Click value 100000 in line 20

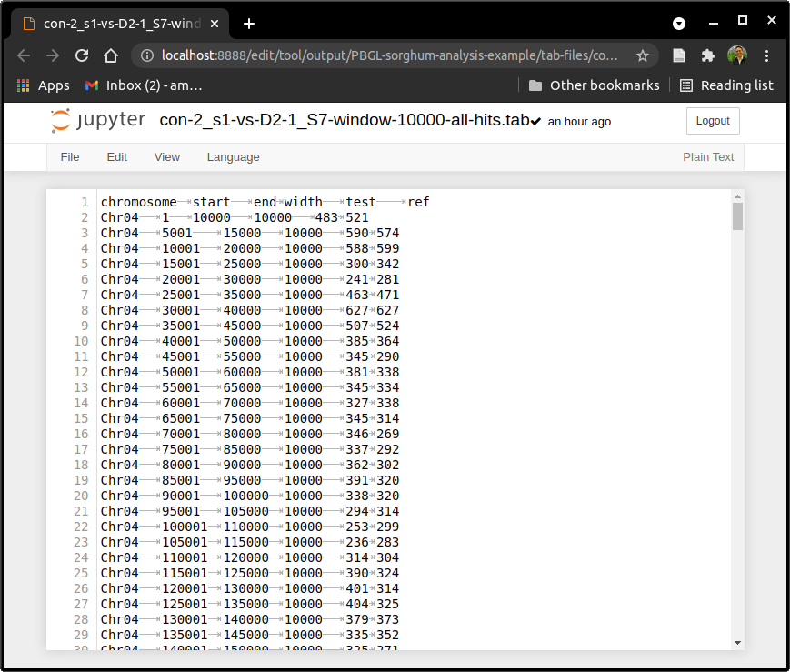(245, 496)
